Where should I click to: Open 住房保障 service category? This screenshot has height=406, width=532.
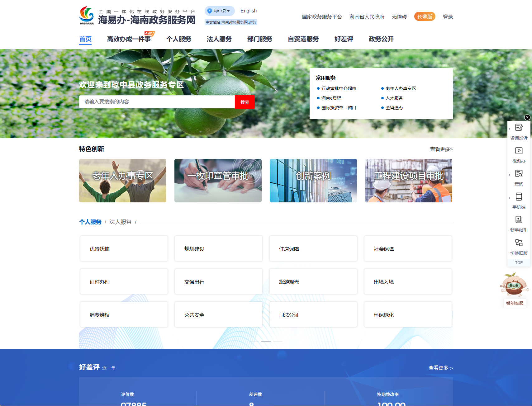coord(313,248)
